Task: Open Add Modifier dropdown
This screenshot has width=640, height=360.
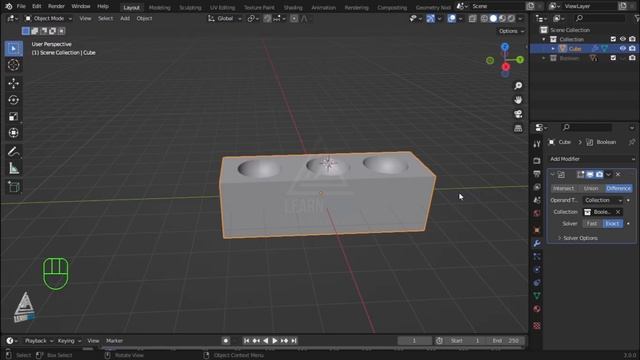Action: click(x=591, y=159)
